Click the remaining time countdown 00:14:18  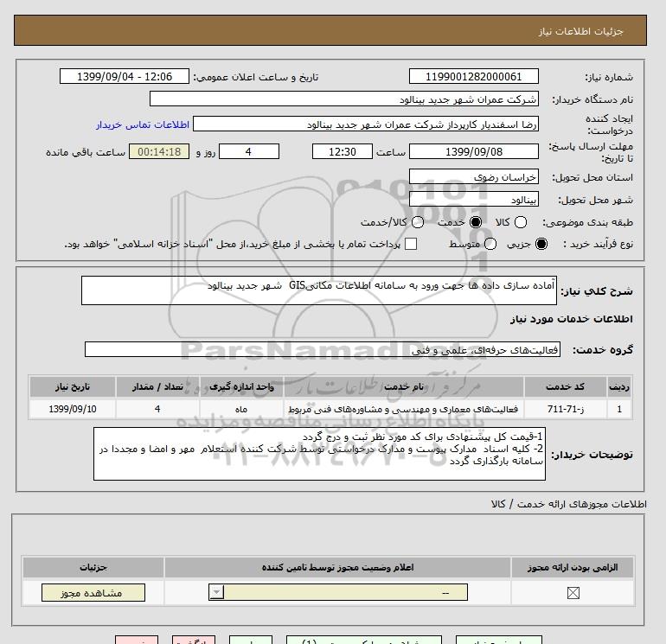coord(159,151)
